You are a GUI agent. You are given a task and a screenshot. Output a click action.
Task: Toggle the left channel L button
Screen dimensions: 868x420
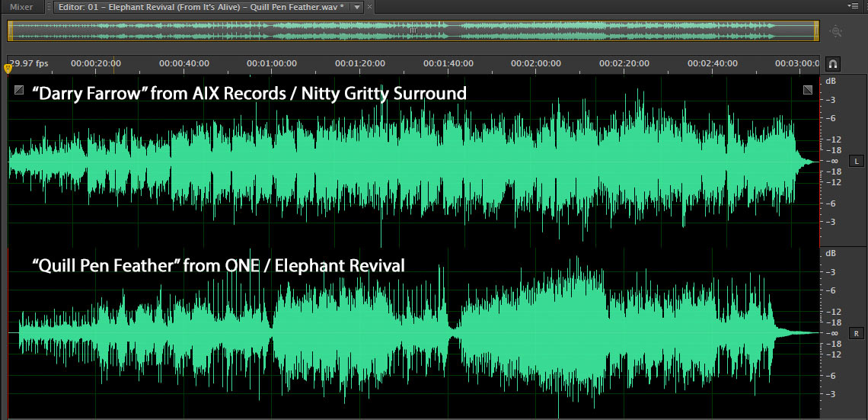tap(856, 162)
